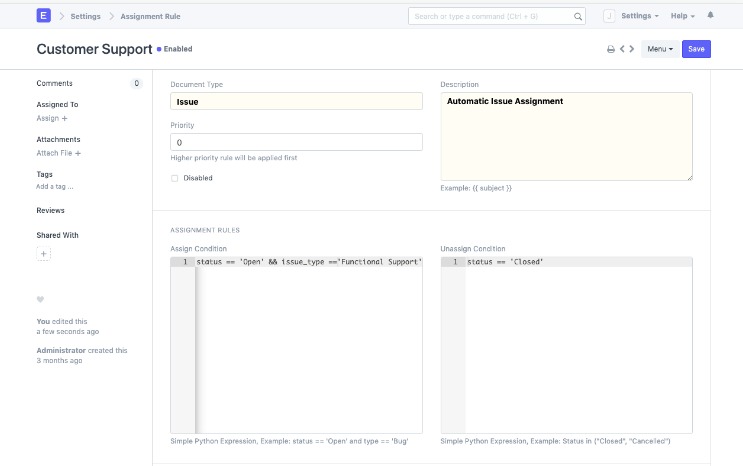Open the Settings dropdown in navbar
The height and width of the screenshot is (466, 743).
tap(640, 16)
